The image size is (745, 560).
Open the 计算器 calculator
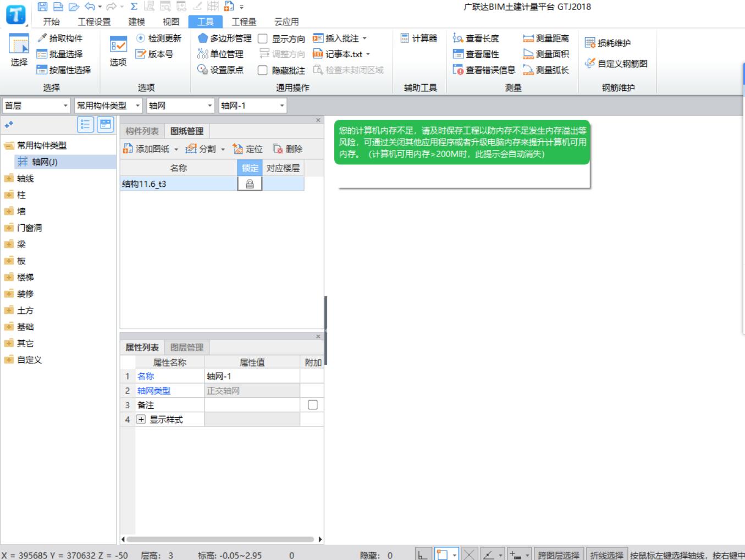tap(419, 38)
